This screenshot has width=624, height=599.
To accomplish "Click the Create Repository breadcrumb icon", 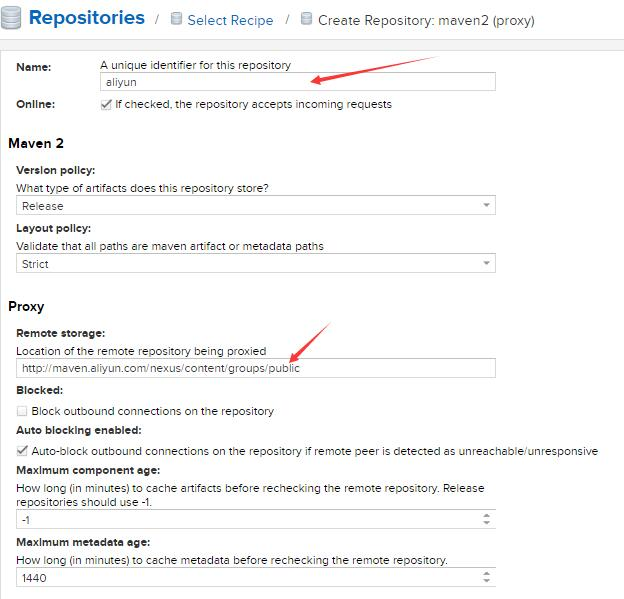I will (x=306, y=18).
